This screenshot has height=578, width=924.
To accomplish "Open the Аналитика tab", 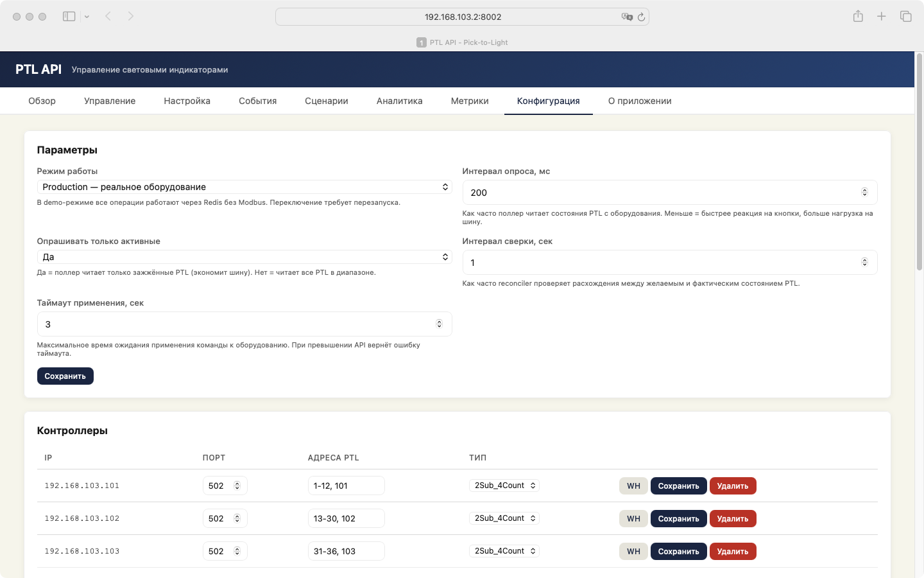I will click(x=400, y=101).
